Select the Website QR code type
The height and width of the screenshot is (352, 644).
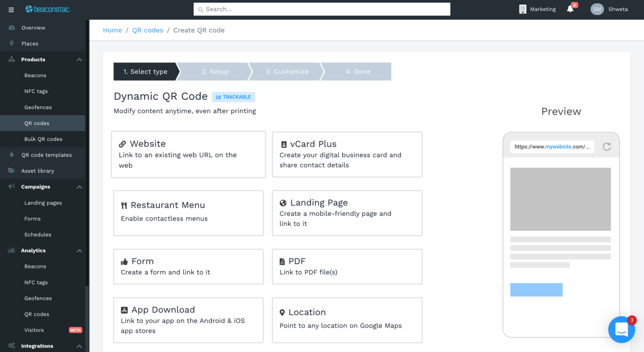click(x=188, y=154)
